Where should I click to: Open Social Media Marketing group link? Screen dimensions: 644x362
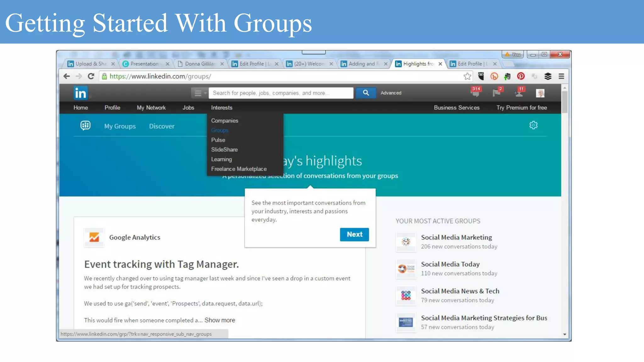456,237
